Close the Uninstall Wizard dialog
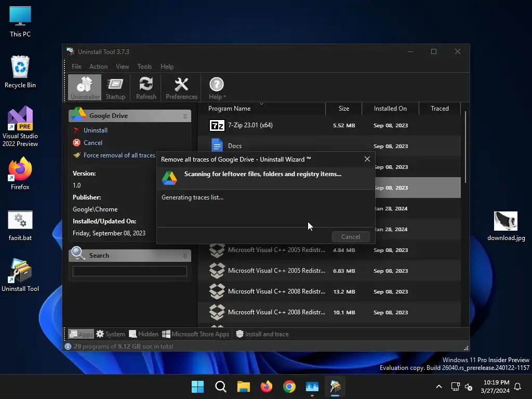The image size is (532, 399). (x=367, y=159)
